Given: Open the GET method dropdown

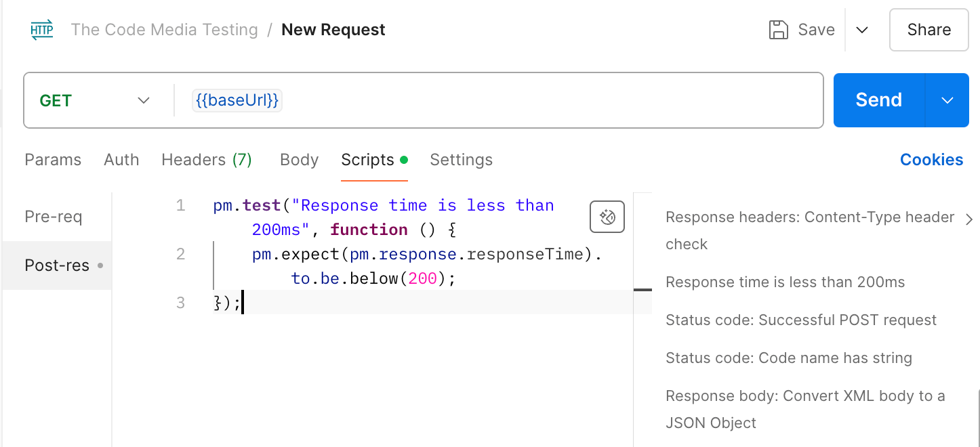Looking at the screenshot, I should click(95, 100).
